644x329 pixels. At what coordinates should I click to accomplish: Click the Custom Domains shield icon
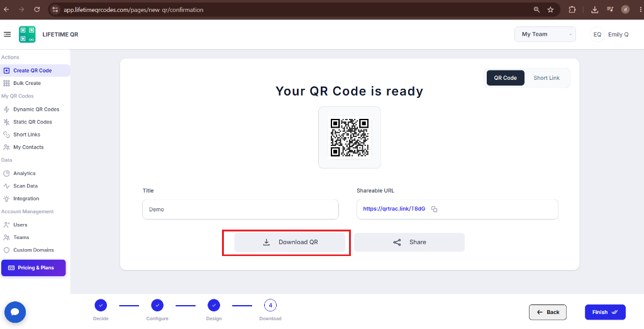tap(6, 250)
